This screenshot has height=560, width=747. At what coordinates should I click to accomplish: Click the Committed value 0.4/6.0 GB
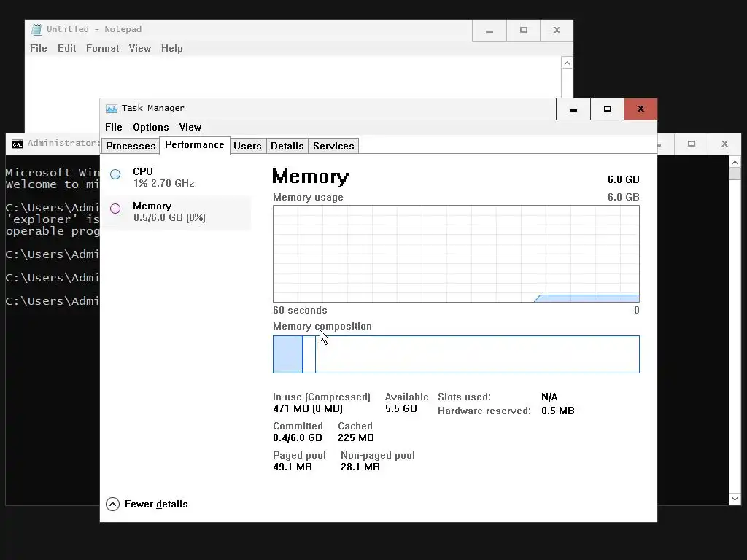[298, 437]
